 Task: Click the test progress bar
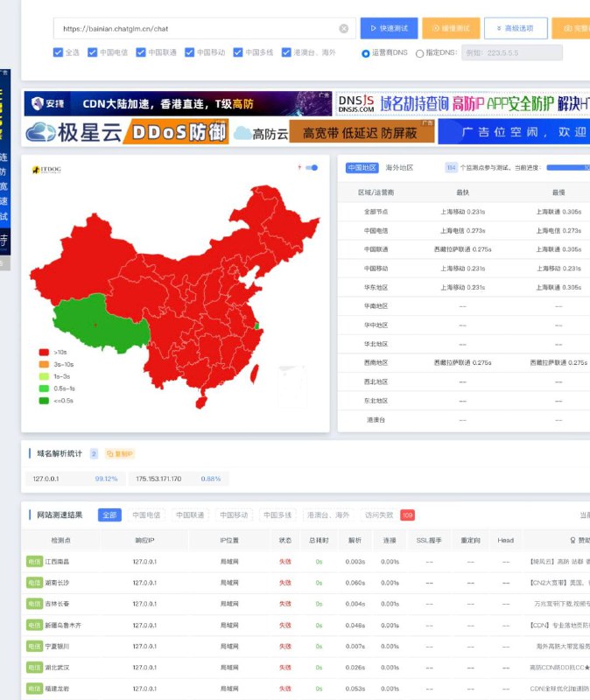click(x=568, y=168)
